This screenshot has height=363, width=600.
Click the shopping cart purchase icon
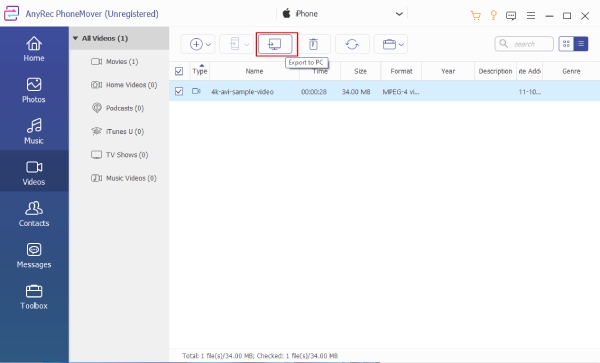tap(476, 15)
